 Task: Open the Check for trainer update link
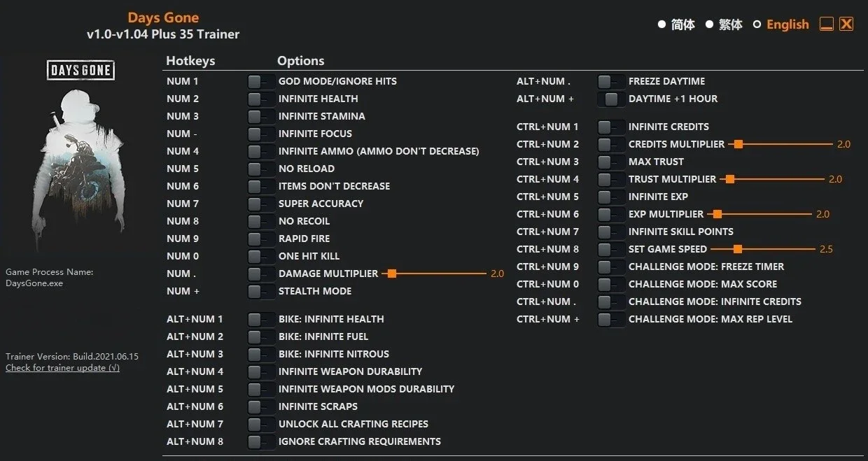click(x=62, y=368)
